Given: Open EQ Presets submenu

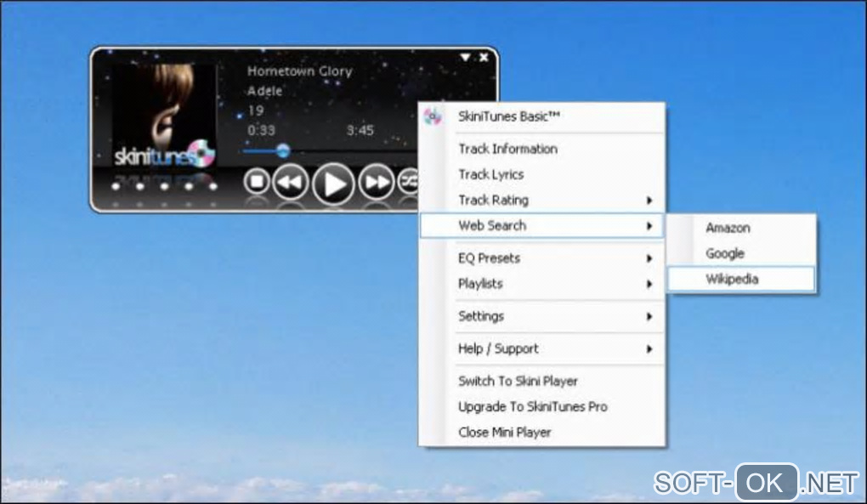Looking at the screenshot, I should (x=542, y=258).
